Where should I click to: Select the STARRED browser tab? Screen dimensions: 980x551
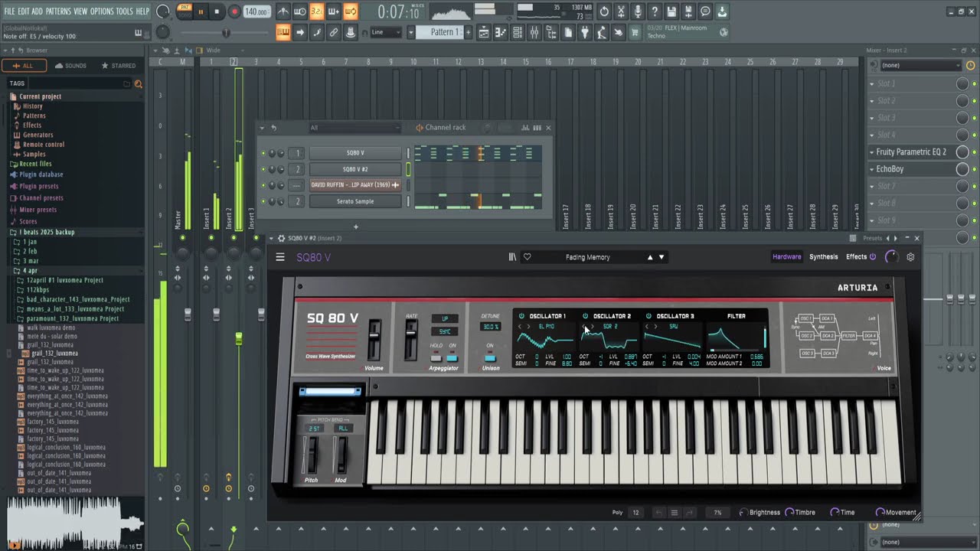[119, 66]
